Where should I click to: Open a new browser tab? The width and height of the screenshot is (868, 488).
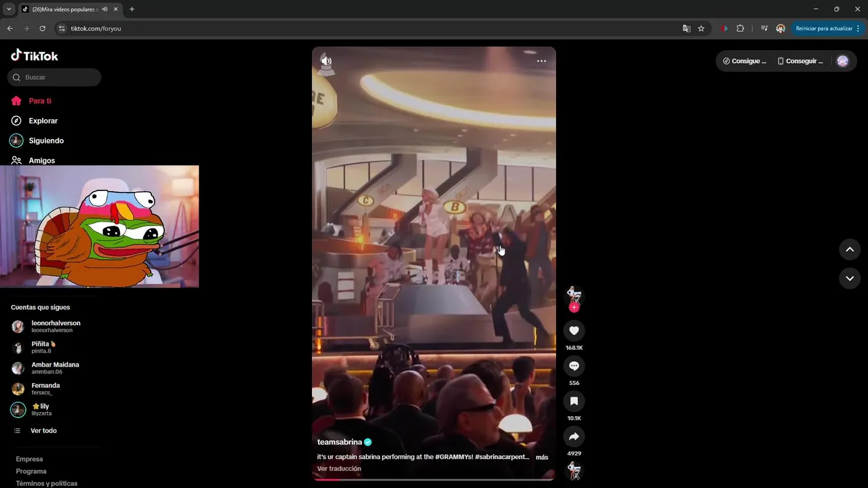132,9
